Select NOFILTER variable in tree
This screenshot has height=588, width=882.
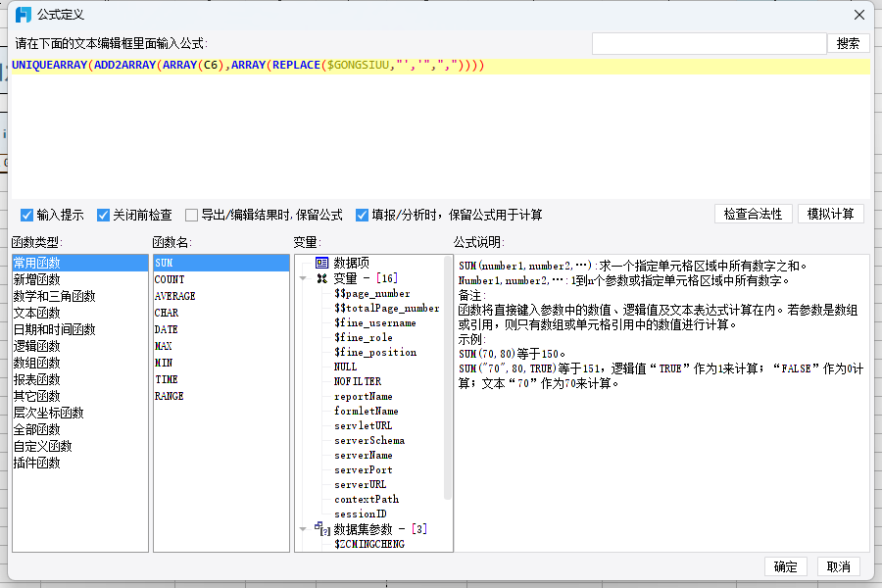[358, 381]
